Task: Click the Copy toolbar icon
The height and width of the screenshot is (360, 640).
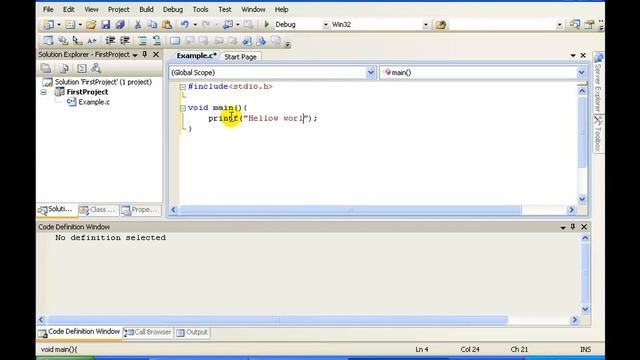Action: point(152,24)
